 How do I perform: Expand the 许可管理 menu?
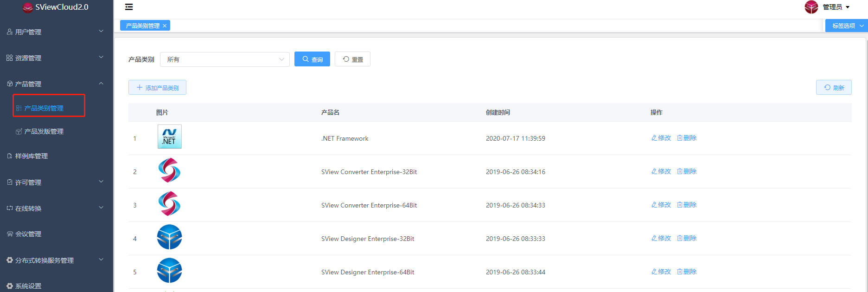[57, 182]
